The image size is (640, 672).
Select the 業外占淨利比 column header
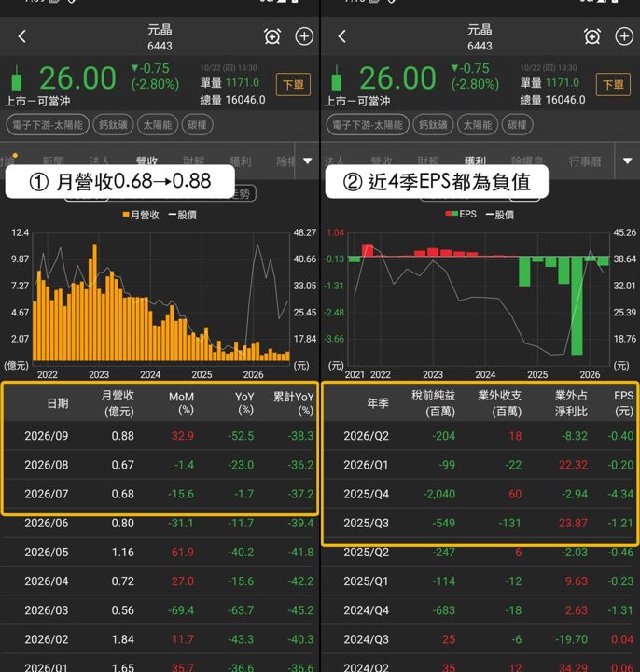pos(572,403)
